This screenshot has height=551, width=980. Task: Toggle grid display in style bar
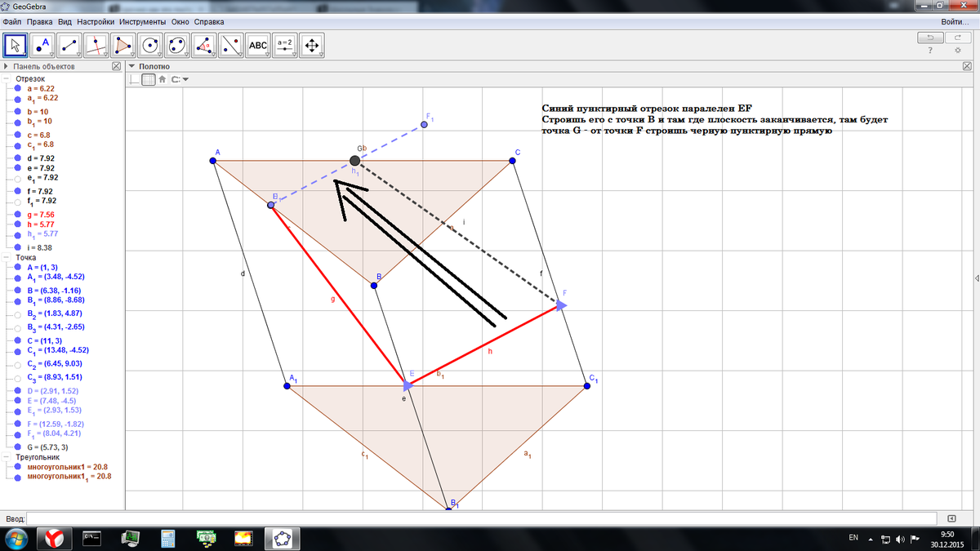(x=148, y=79)
